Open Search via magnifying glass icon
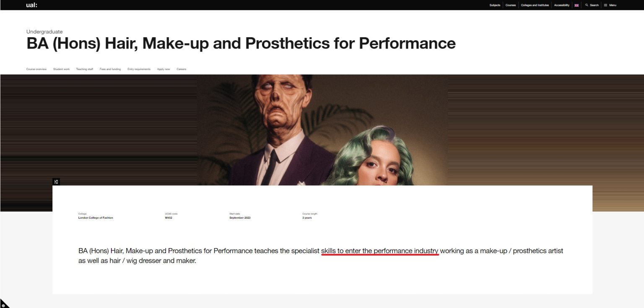Image resolution: width=644 pixels, height=308 pixels. [x=587, y=5]
